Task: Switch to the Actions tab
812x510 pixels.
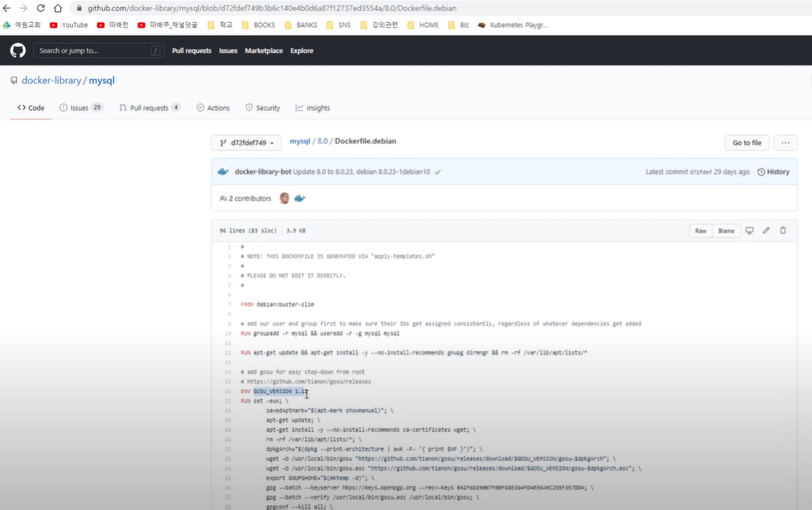Action: (213, 108)
